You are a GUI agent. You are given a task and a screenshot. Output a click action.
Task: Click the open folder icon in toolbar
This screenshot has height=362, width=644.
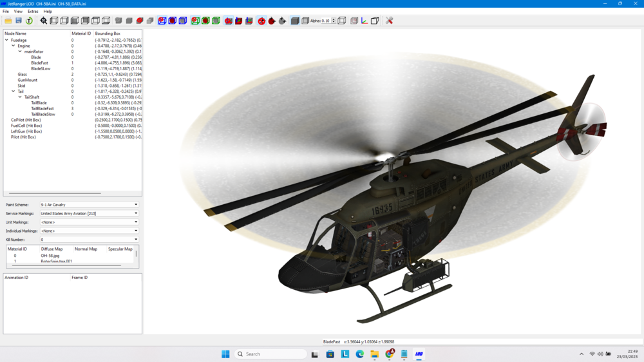[8, 21]
